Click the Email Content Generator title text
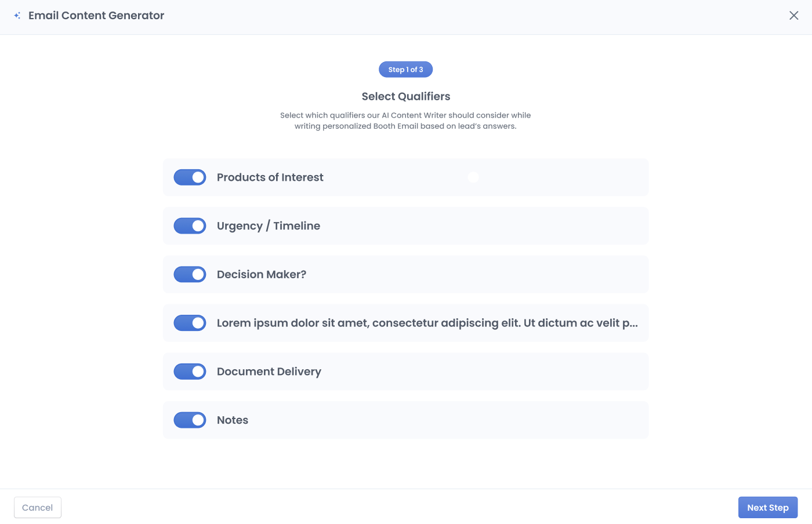The width and height of the screenshot is (812, 524). [x=96, y=16]
